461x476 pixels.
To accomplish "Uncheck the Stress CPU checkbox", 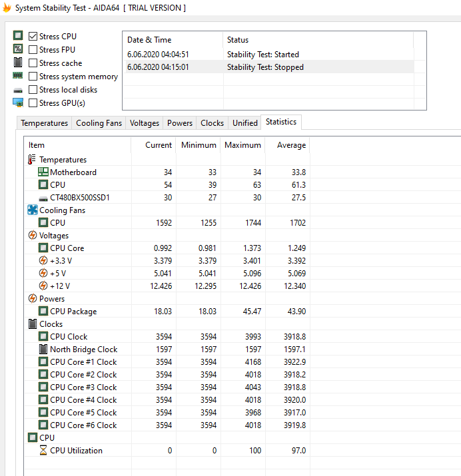I will click(33, 37).
